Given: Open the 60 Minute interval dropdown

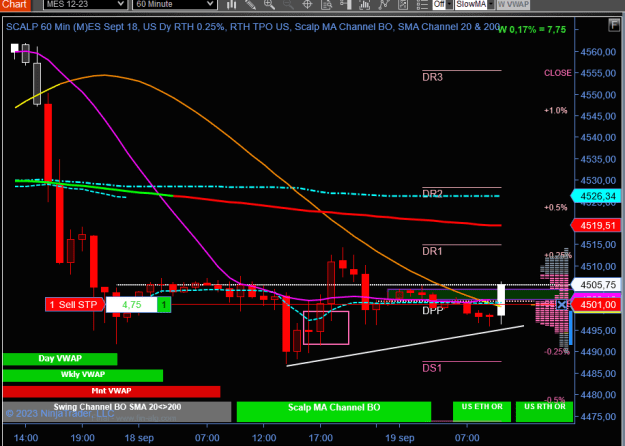Looking at the screenshot, I should point(175,4).
